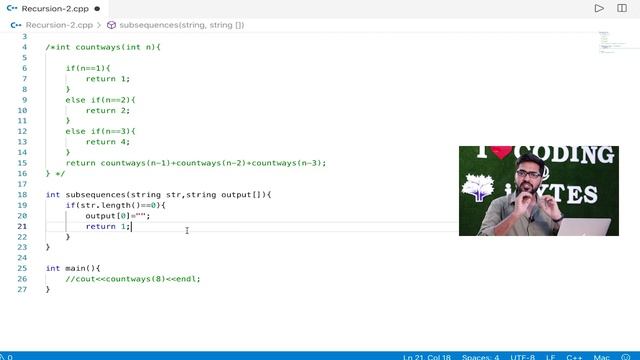This screenshot has width=640, height=360.
Task: Click line number 18 in the gutter
Action: (x=22, y=195)
